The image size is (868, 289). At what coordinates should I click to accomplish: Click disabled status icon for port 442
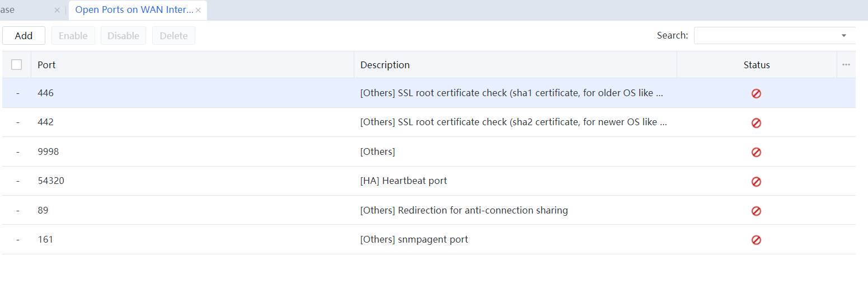click(756, 123)
